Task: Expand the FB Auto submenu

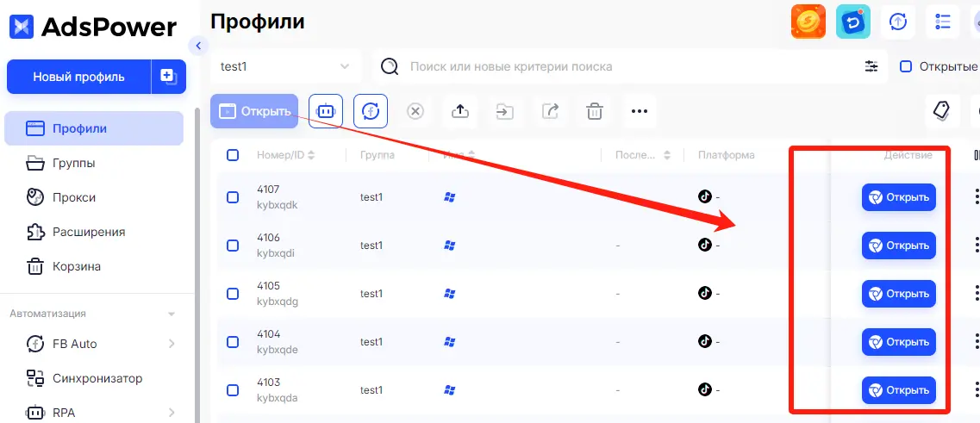Action: [172, 344]
